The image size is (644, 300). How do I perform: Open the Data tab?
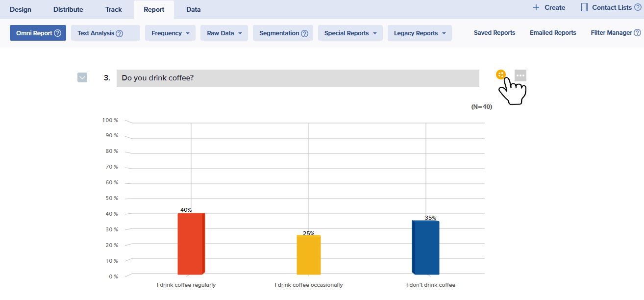193,9
